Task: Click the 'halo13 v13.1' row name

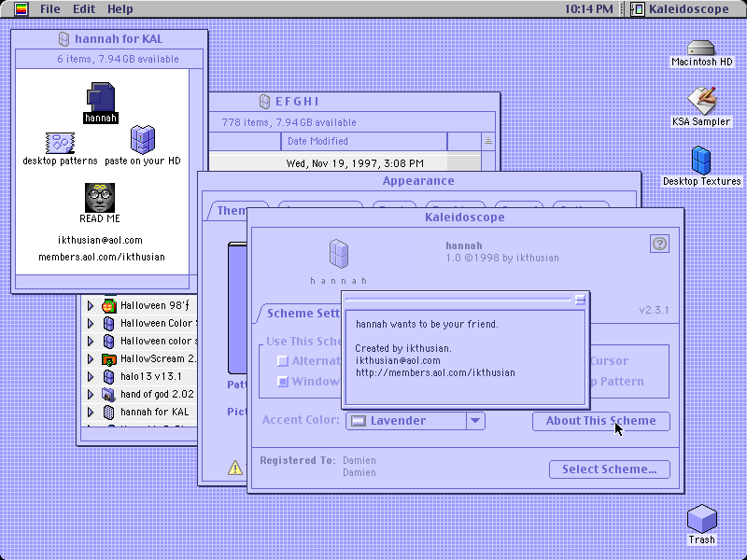Action: point(150,377)
